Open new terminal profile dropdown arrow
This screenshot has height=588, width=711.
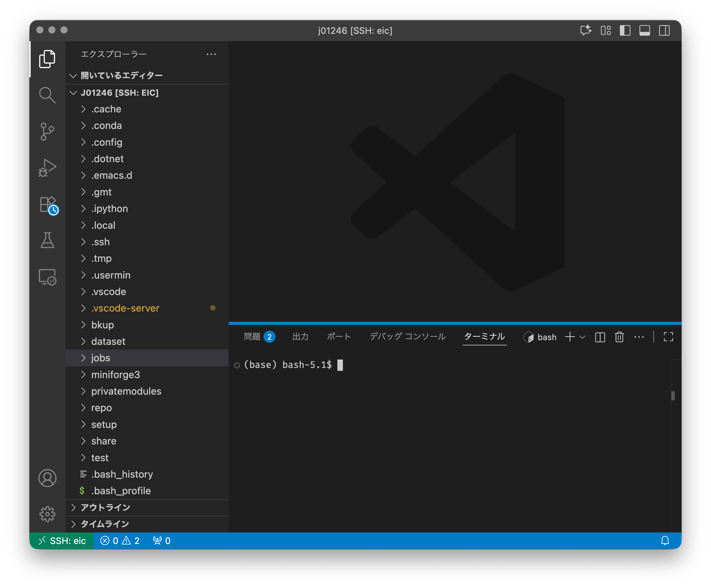pyautogui.click(x=583, y=337)
